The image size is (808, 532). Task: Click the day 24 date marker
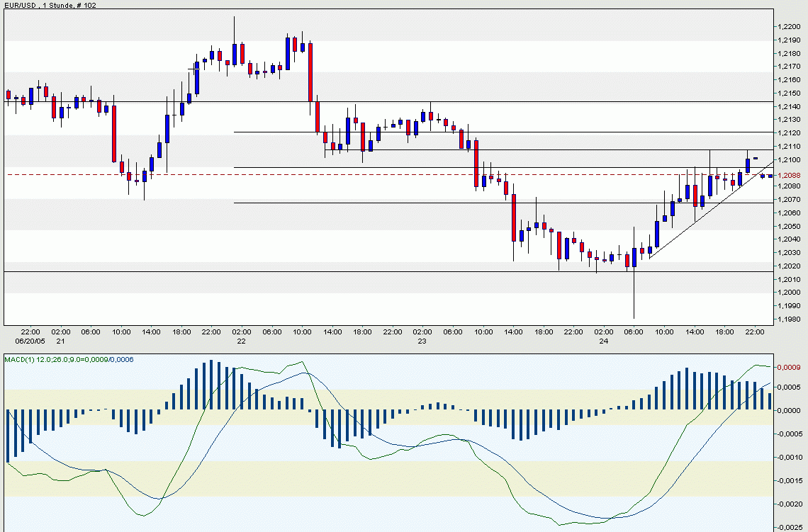(603, 341)
